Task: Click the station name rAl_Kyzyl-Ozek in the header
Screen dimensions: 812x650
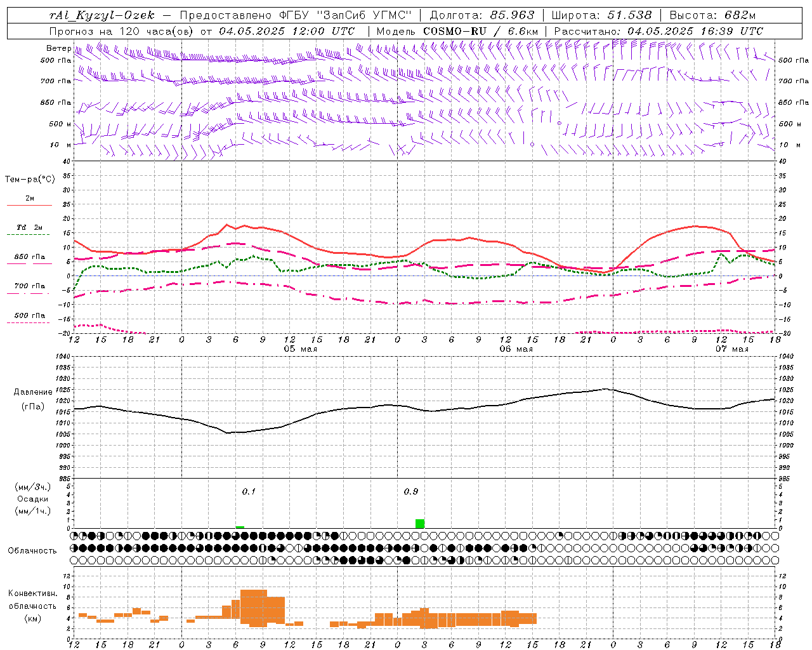Action: (101, 15)
